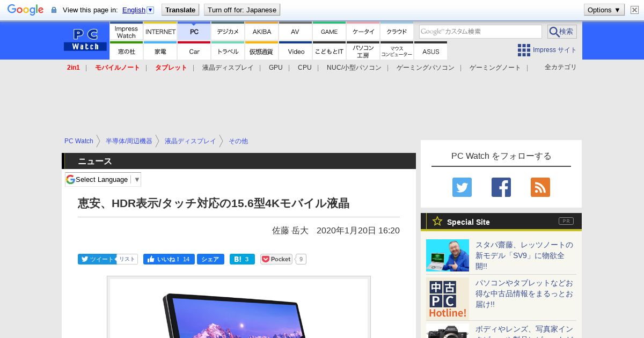Click the その他 breadcrumb link

click(x=238, y=141)
